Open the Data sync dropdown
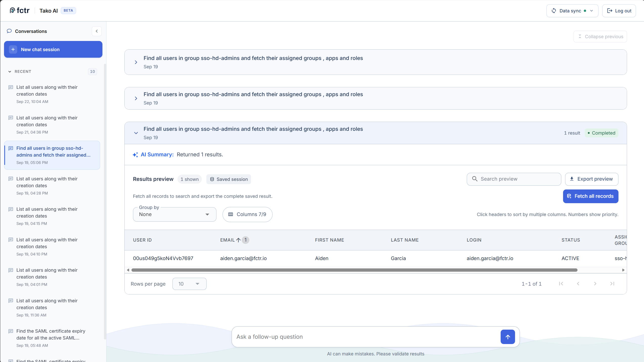Screen dimensions: 644x362 [572, 11]
